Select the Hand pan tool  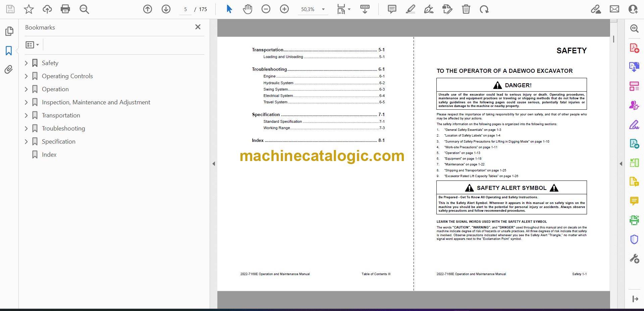click(248, 9)
